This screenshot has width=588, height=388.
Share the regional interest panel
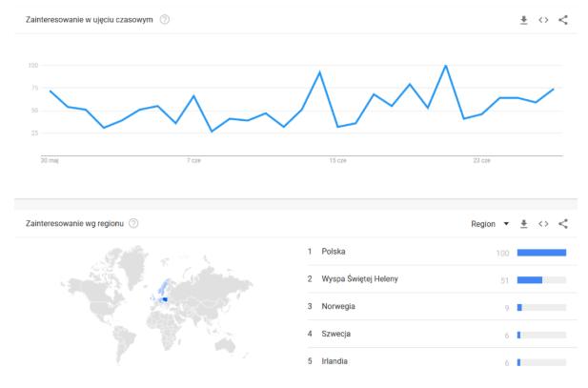pos(563,223)
